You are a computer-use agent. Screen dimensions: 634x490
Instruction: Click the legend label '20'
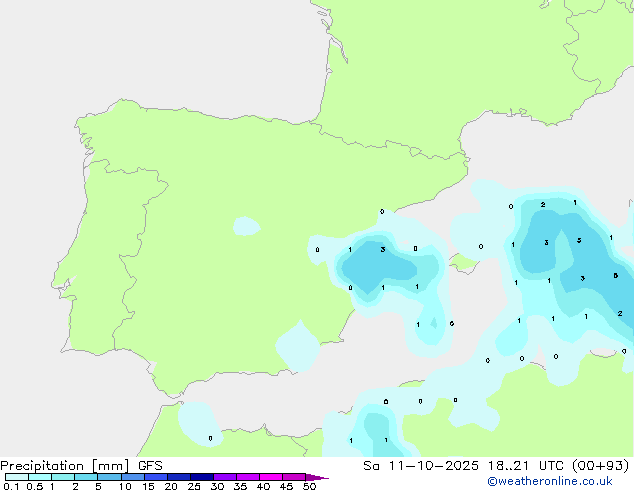click(171, 486)
